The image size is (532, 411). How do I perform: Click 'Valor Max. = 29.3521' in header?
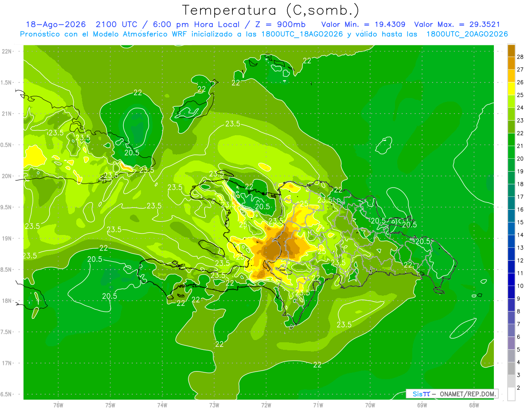pyautogui.click(x=457, y=24)
